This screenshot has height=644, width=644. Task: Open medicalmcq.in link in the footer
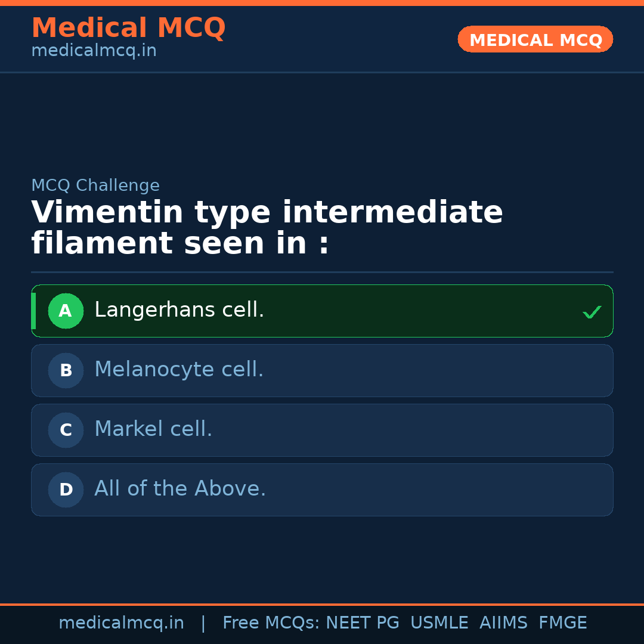point(121,623)
